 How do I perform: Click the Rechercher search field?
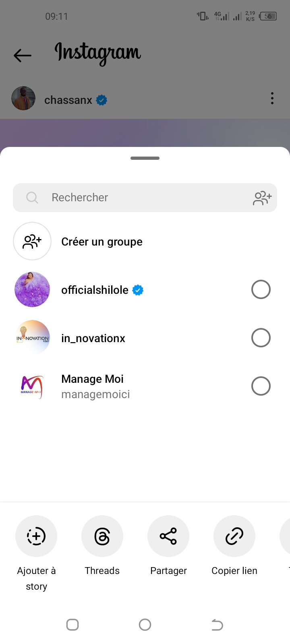point(137,198)
